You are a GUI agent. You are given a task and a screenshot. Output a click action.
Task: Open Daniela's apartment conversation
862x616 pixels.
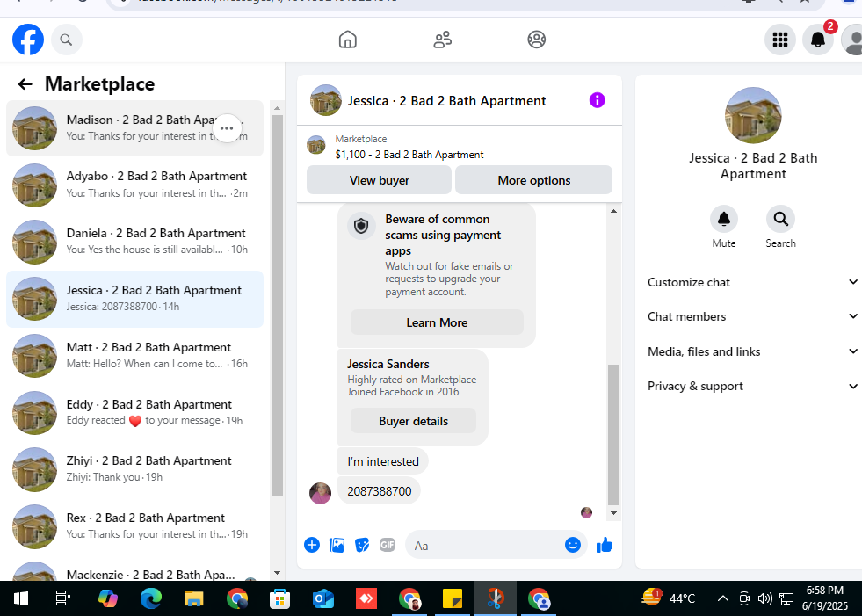tap(134, 242)
